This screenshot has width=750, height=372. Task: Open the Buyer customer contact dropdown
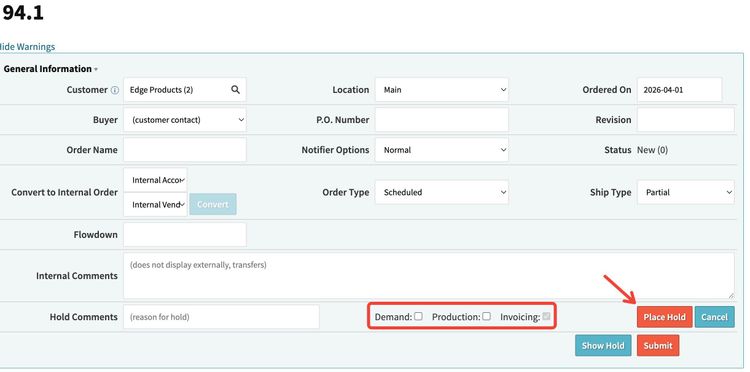[x=185, y=120]
